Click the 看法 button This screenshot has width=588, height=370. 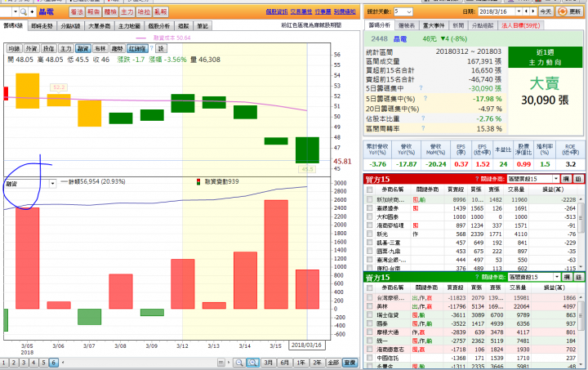[x=77, y=12]
